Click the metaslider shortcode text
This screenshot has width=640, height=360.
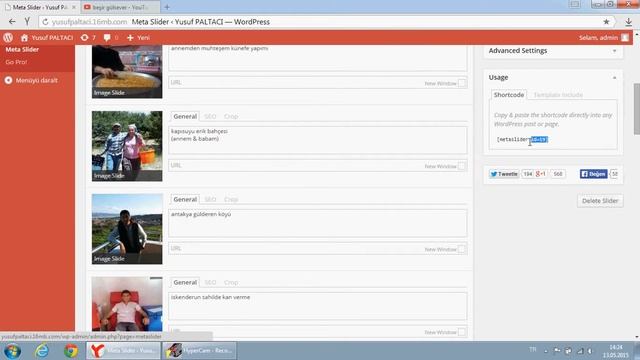click(522, 140)
